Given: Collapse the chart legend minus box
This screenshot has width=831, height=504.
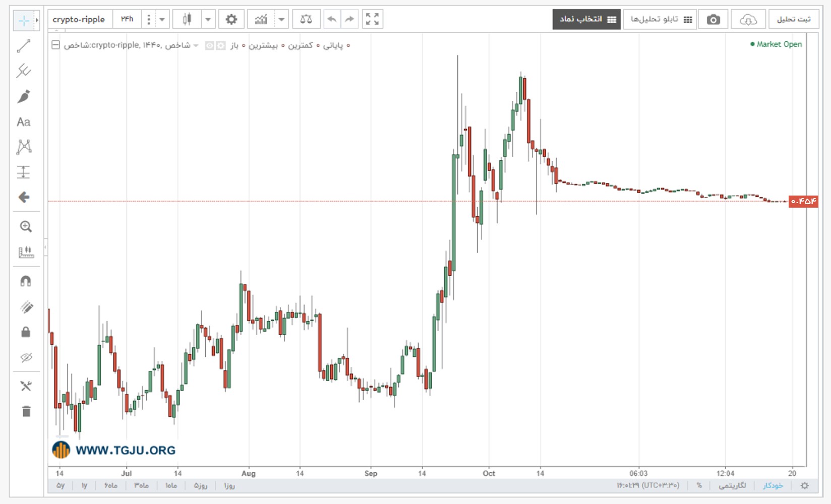Looking at the screenshot, I should point(56,45).
